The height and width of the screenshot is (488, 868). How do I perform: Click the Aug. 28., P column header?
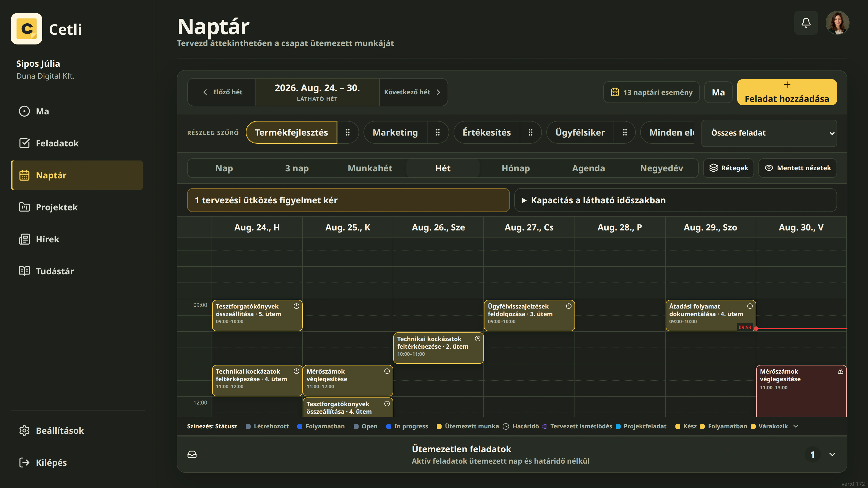(620, 227)
